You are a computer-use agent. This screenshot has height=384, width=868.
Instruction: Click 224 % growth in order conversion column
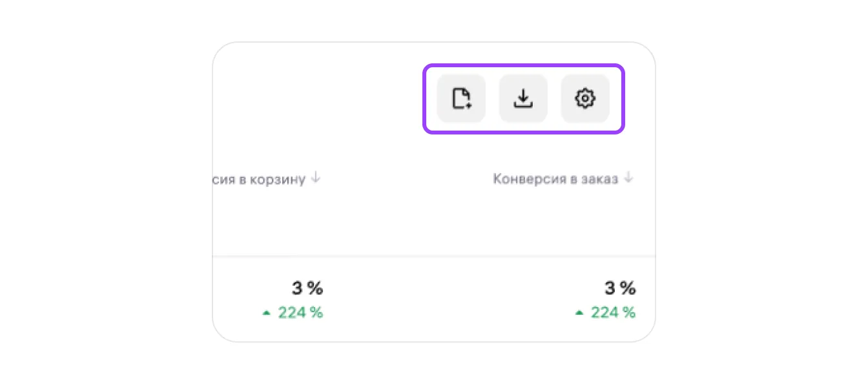pyautogui.click(x=613, y=313)
